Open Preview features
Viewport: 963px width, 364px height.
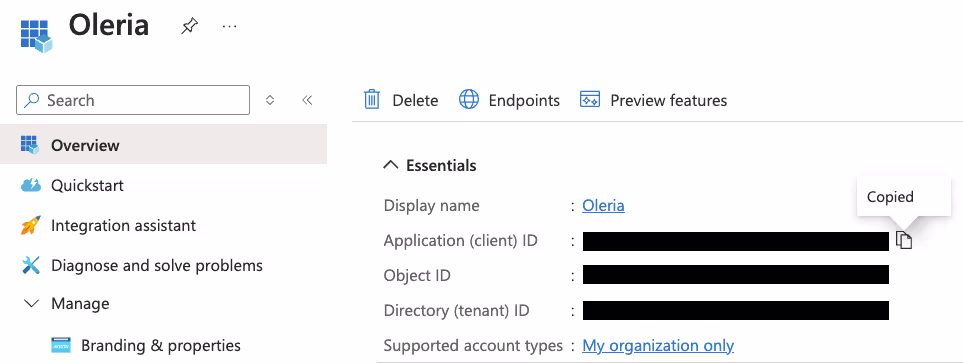[x=653, y=100]
